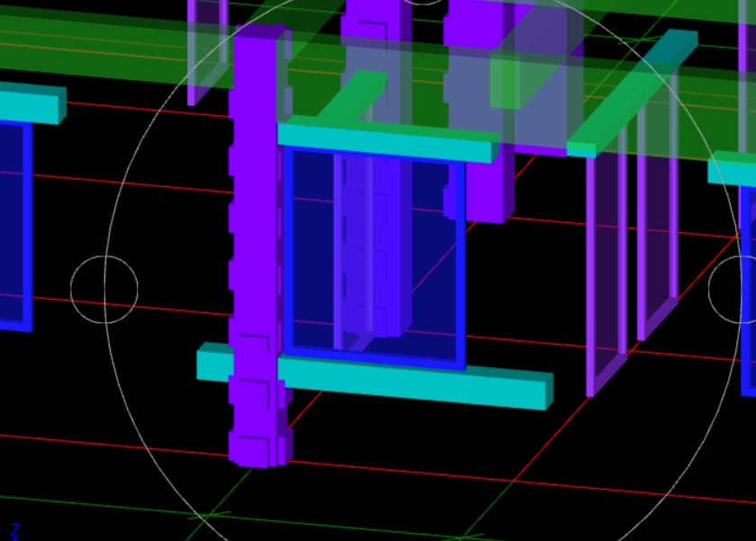Select the cyan beam in the top-left corner

(32, 104)
